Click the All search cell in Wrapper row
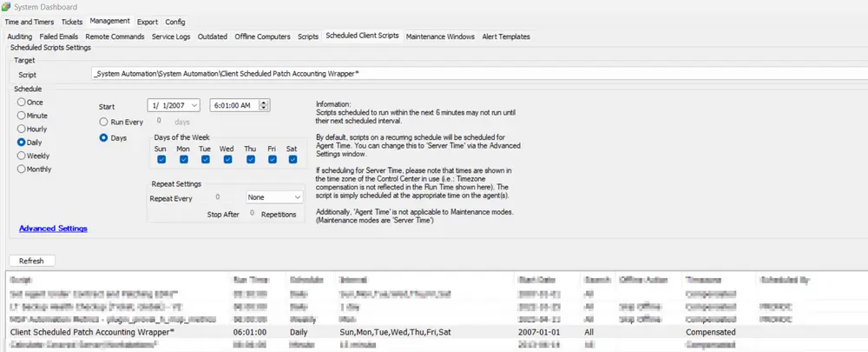Viewport: 868px width, 352px height. (x=589, y=332)
